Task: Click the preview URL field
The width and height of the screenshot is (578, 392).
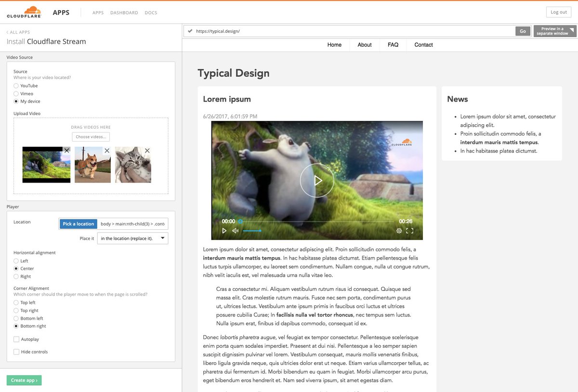Action: coord(355,31)
